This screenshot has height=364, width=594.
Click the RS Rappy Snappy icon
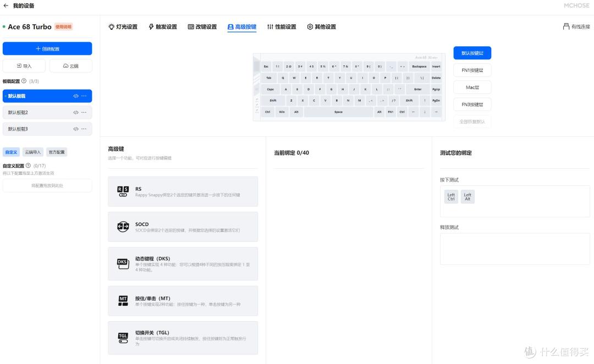coord(123,191)
